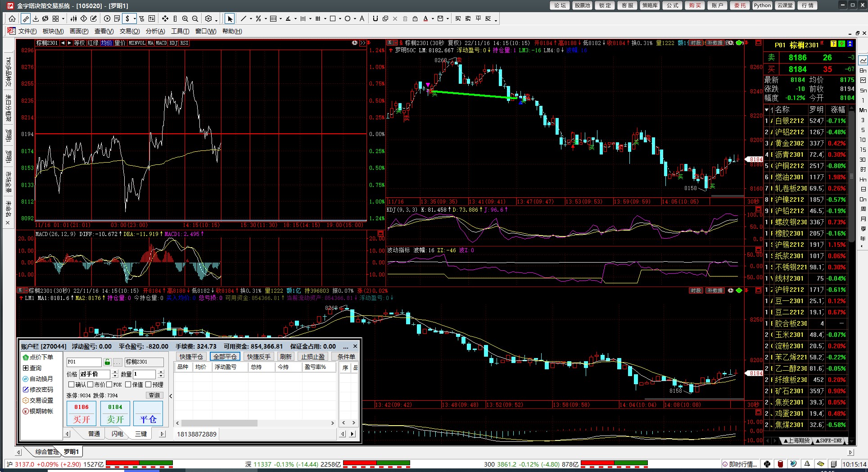This screenshot has height=472, width=868.
Task: Open dropdown arrow next to percent tool
Action: 265,19
